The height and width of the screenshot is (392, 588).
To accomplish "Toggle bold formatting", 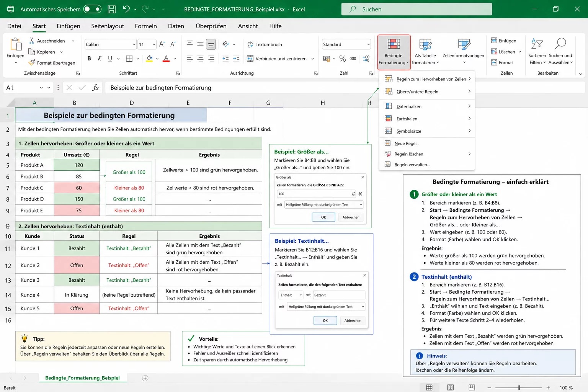I will (89, 59).
